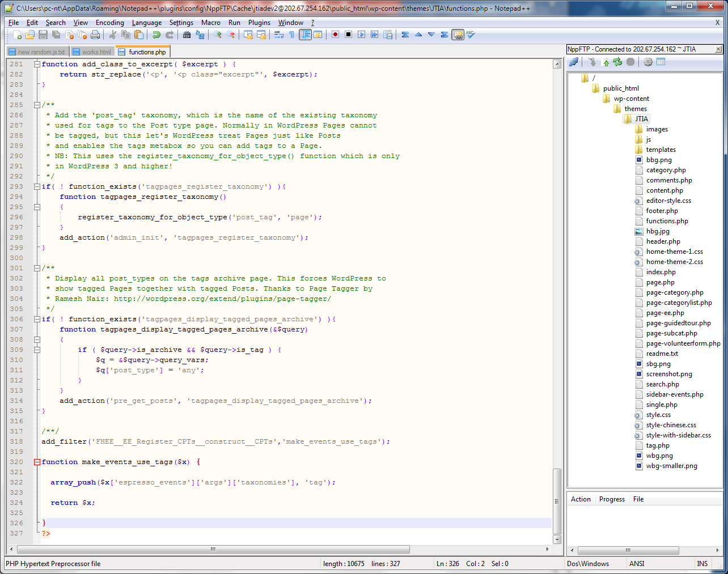The image size is (728, 574).
Task: Click the Copy toolbar icon
Action: pyautogui.click(x=125, y=35)
